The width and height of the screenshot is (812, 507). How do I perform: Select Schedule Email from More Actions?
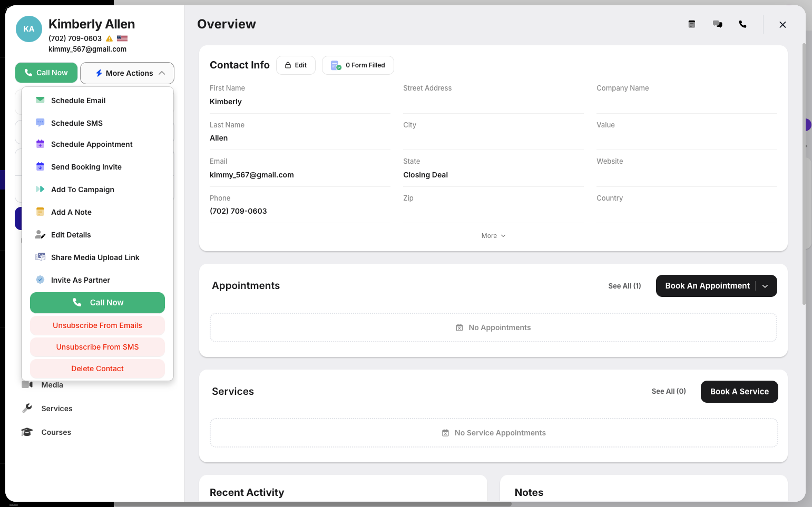coord(97,101)
